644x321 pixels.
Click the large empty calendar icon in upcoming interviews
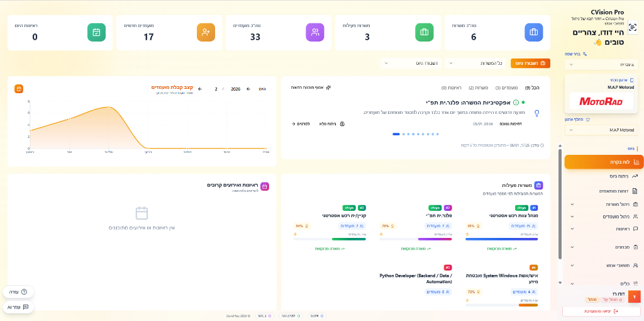[142, 213]
